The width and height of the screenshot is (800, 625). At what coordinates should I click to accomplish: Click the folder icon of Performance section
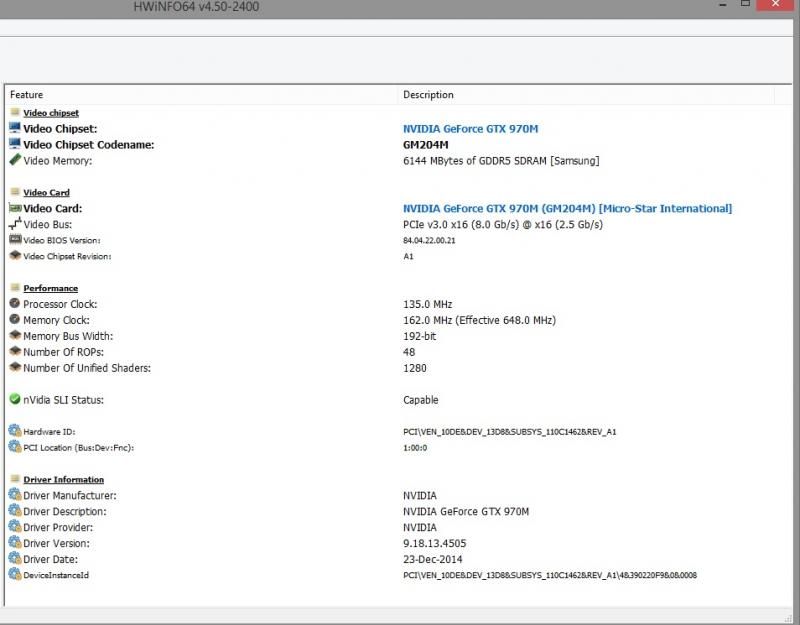[15, 287]
